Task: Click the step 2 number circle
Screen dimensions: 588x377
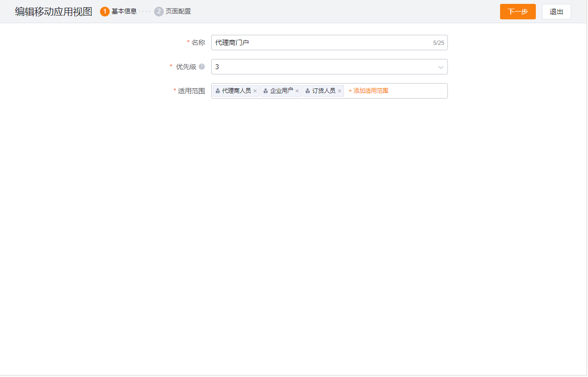Action: pos(159,12)
